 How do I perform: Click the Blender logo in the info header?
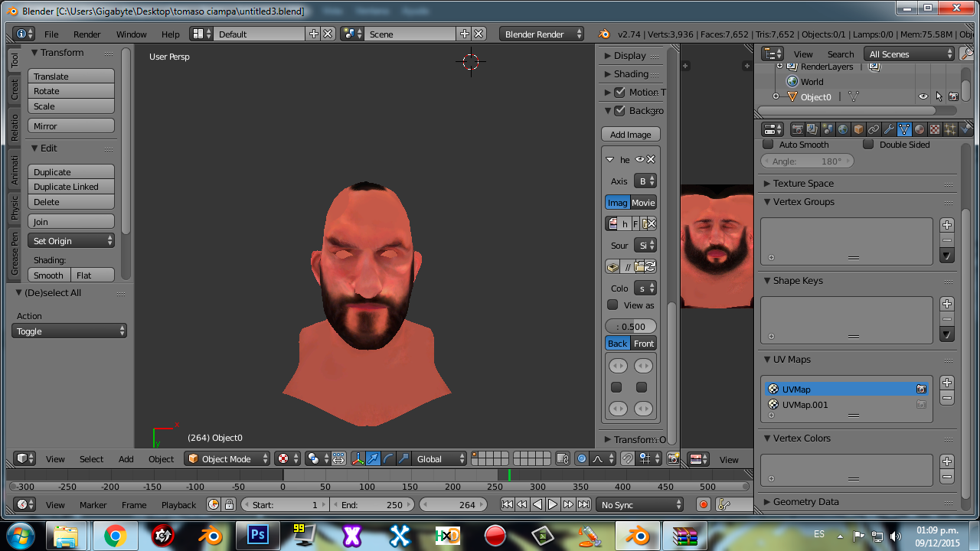[x=604, y=34]
